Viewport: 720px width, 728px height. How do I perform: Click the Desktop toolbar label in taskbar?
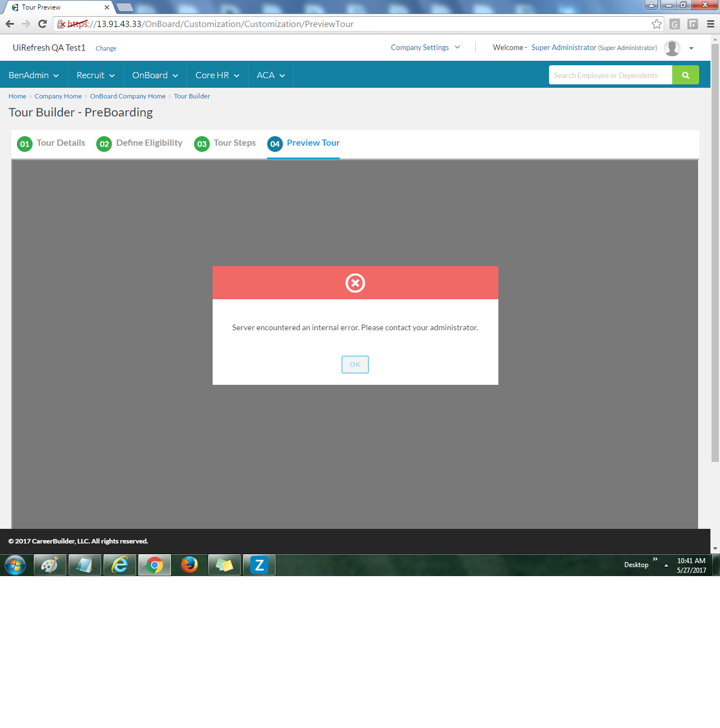[636, 565]
